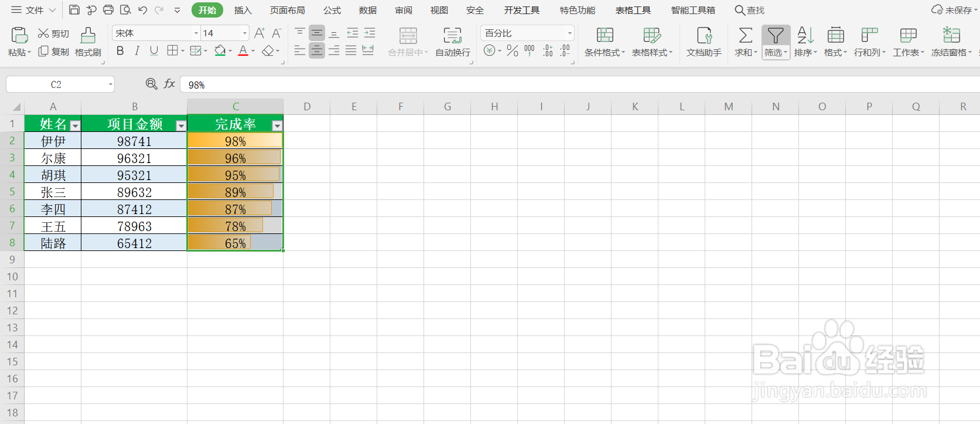Image resolution: width=980 pixels, height=424 pixels.
Task: Toggle top vertical alignment
Action: pyautogui.click(x=299, y=33)
